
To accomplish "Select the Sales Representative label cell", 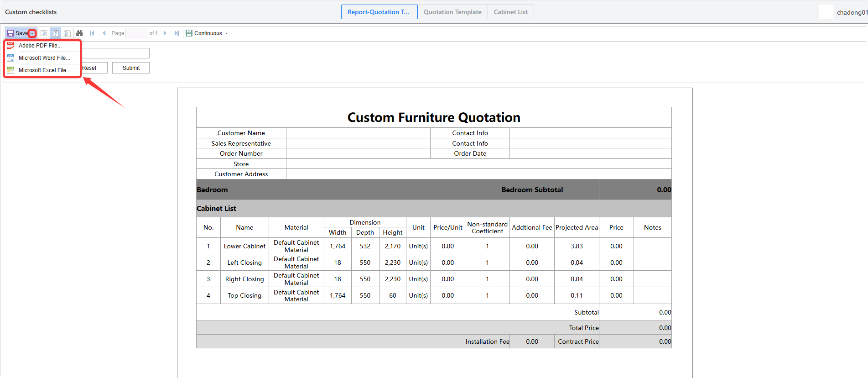I will (241, 143).
